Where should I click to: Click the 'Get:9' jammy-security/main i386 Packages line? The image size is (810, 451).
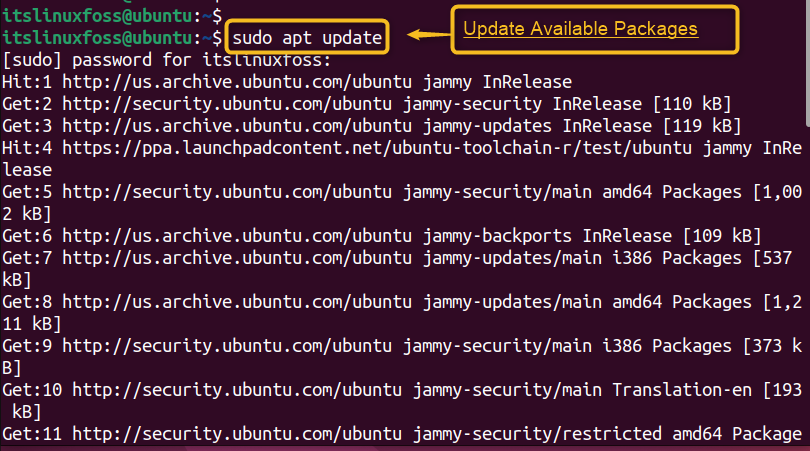click(402, 346)
